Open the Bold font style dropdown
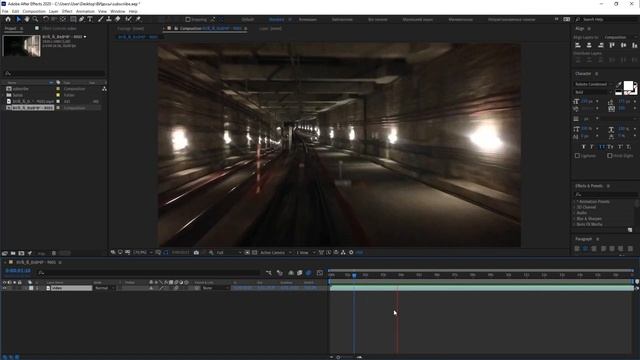This screenshot has height=360, width=640. [593, 92]
